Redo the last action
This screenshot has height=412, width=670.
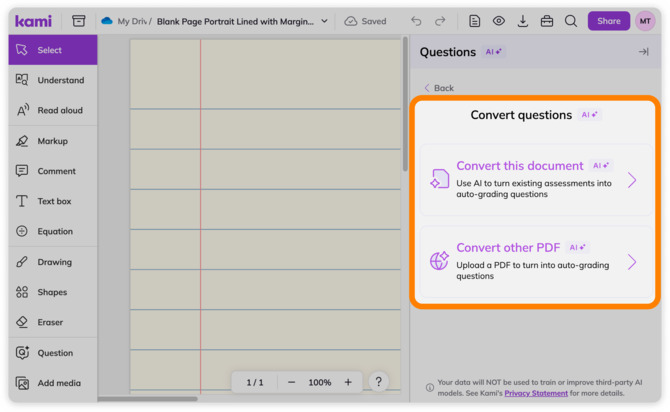tap(440, 21)
